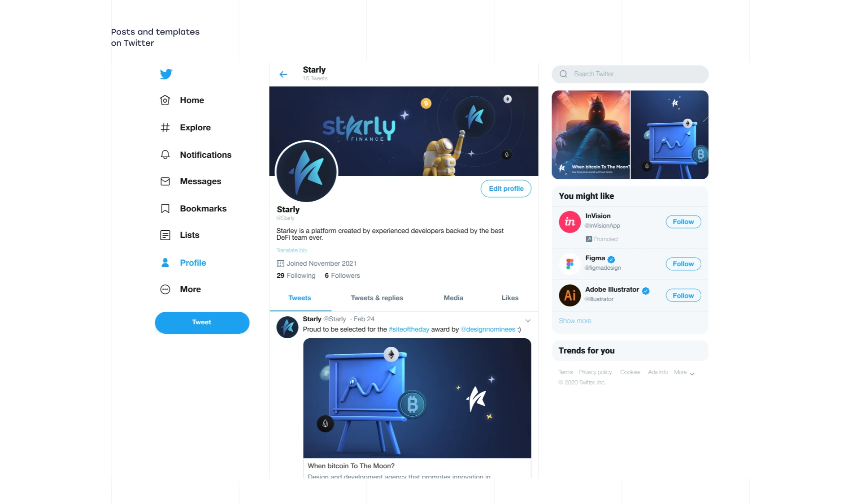Open Messages via the envelope icon

(165, 181)
